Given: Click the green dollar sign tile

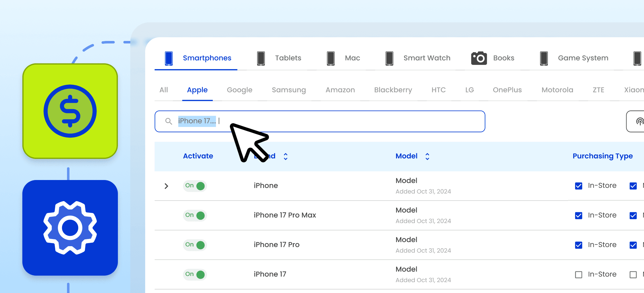Looking at the screenshot, I should (70, 111).
